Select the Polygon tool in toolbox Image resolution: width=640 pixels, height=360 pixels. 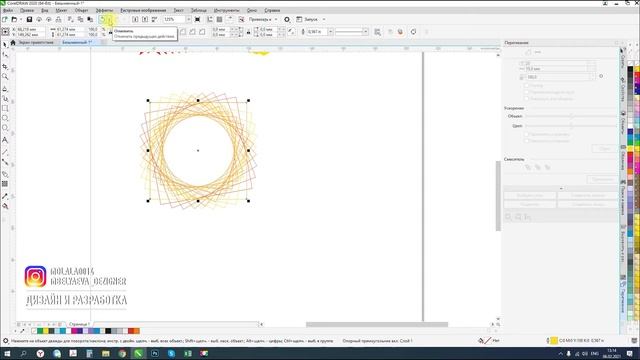coord(5,128)
